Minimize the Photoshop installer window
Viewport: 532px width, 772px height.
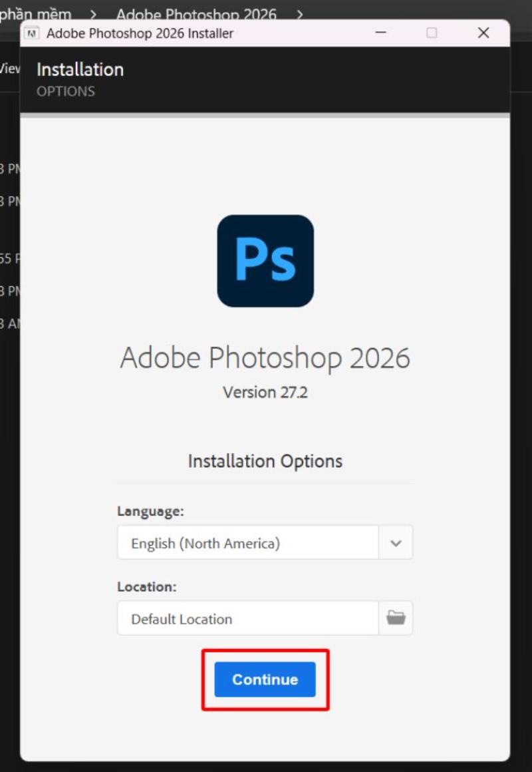[x=381, y=33]
